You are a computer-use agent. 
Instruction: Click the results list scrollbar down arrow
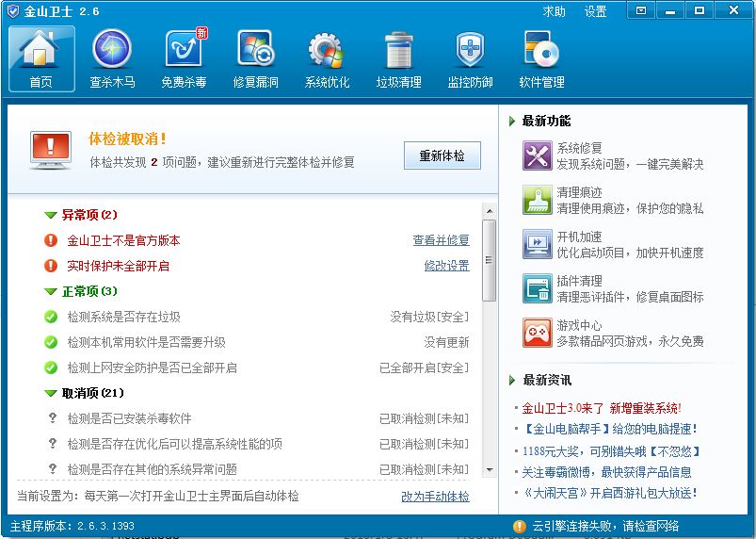(x=489, y=469)
